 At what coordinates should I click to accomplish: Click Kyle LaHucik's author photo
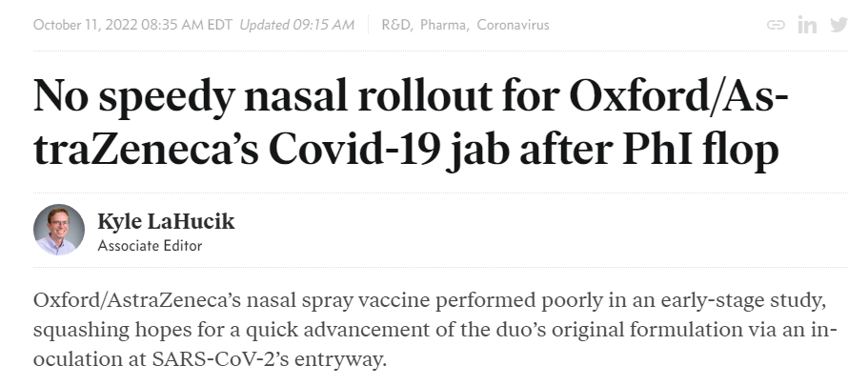(59, 230)
